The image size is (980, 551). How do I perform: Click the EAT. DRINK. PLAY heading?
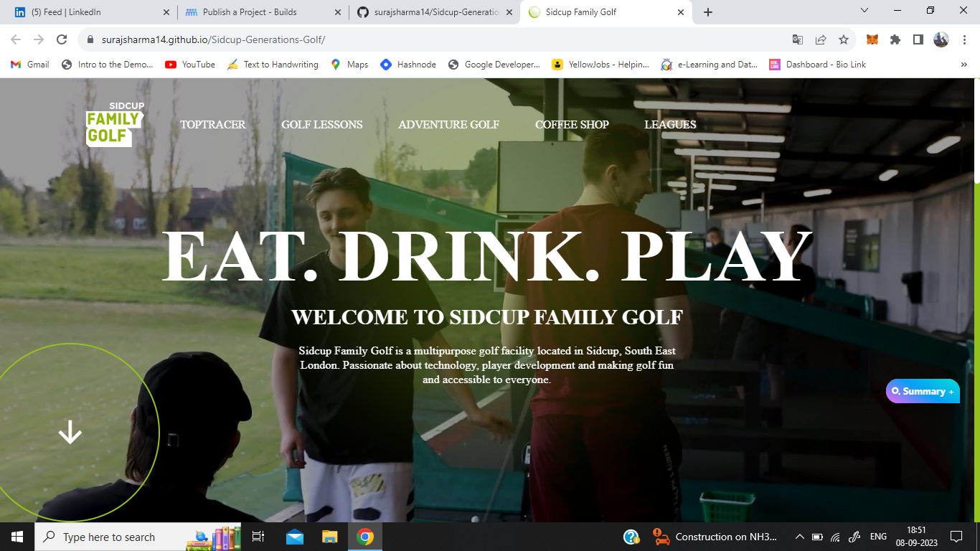(x=489, y=255)
